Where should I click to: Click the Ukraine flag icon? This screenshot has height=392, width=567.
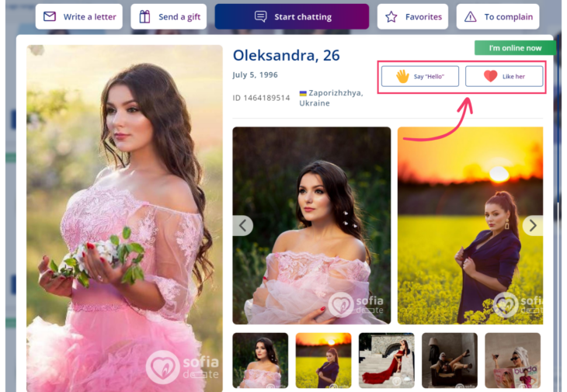tap(303, 93)
